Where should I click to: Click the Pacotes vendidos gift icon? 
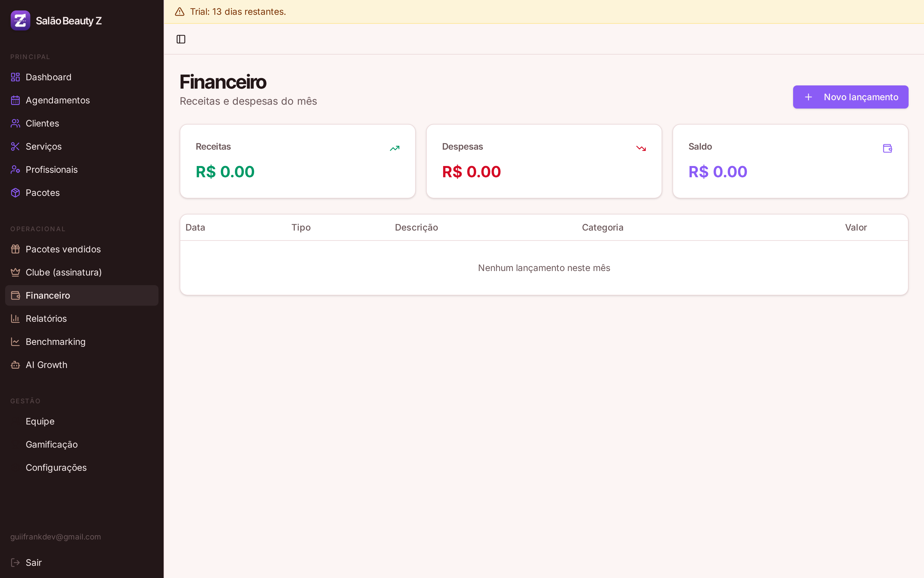15,249
